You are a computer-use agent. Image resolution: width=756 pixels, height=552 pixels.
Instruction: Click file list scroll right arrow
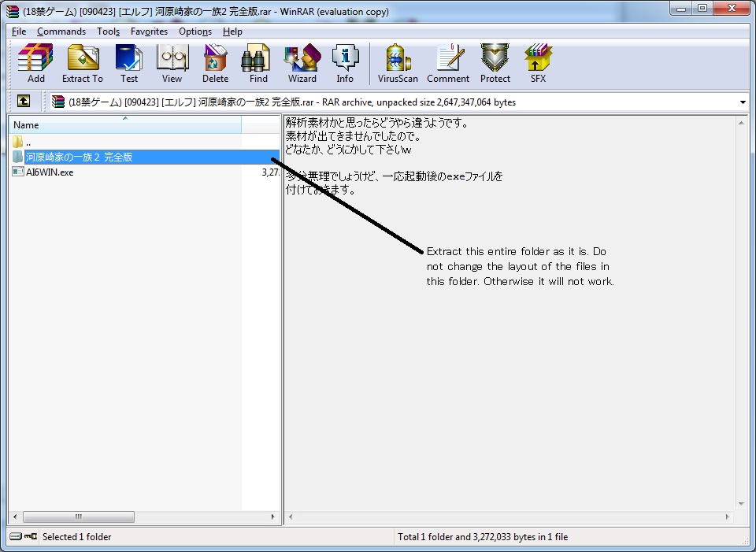pos(273,517)
